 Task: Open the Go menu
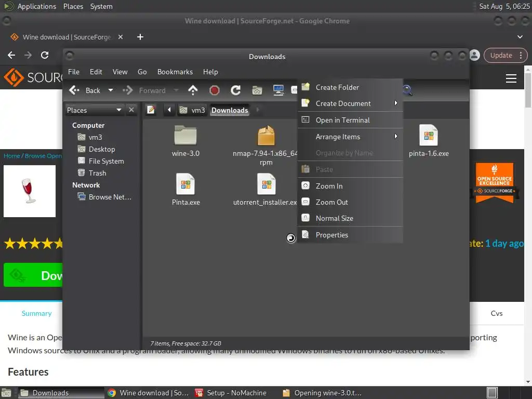point(142,72)
